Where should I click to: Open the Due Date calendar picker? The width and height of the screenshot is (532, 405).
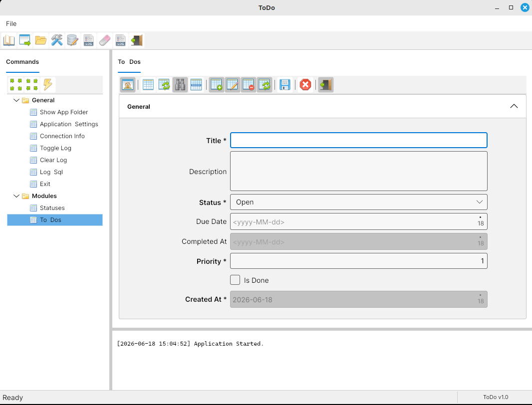(x=481, y=221)
